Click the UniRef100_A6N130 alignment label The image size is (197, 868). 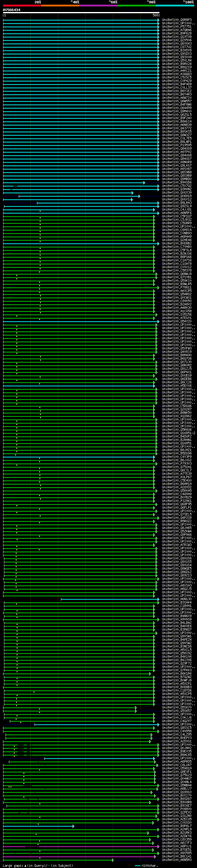177,599
